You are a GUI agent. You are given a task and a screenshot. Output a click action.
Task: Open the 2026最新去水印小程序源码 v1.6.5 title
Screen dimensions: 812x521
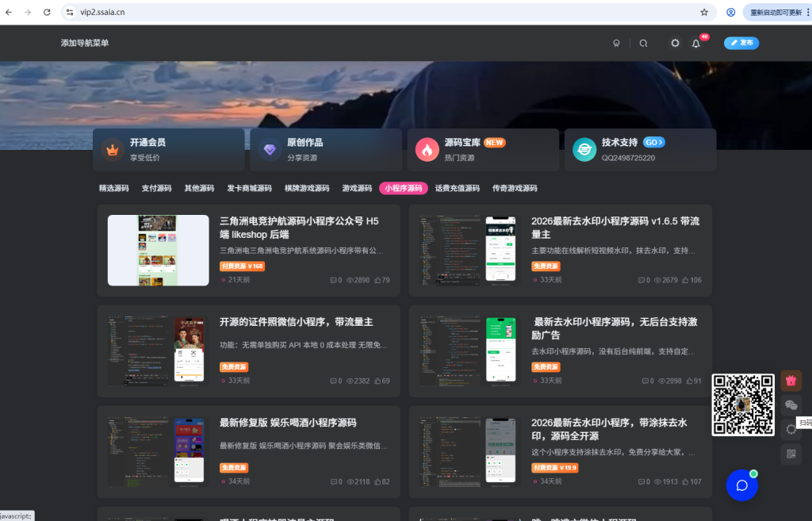click(615, 228)
